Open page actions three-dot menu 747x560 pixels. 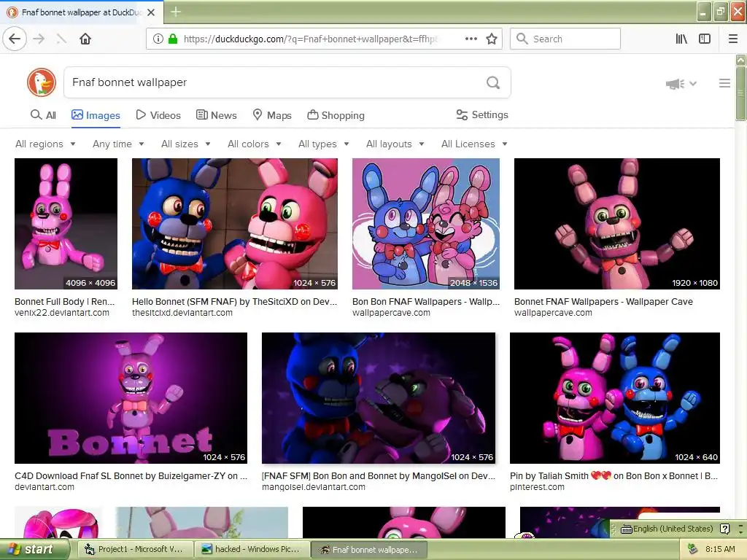tap(471, 39)
